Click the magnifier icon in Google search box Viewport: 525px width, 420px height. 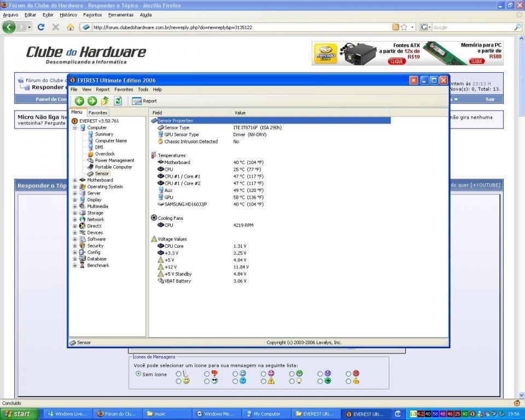click(517, 27)
